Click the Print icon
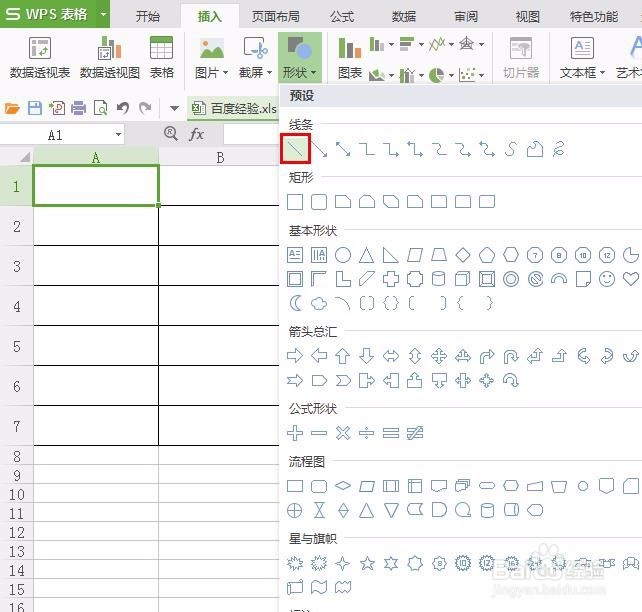The image size is (642, 612). 79,108
